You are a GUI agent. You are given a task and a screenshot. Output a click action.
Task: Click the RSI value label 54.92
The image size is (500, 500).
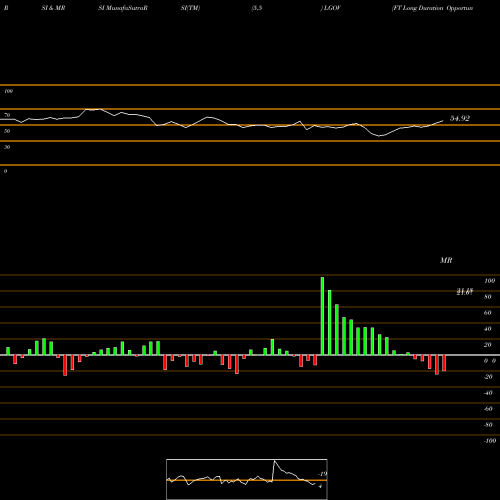(x=460, y=118)
